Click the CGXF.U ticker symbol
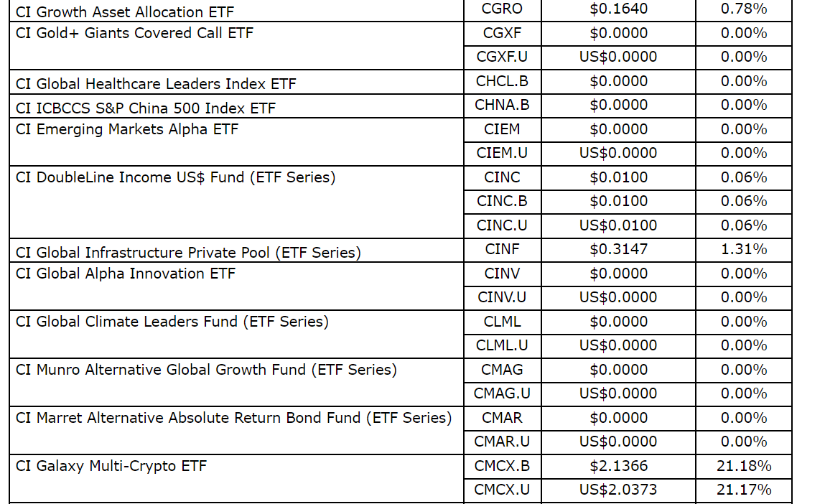 point(502,57)
